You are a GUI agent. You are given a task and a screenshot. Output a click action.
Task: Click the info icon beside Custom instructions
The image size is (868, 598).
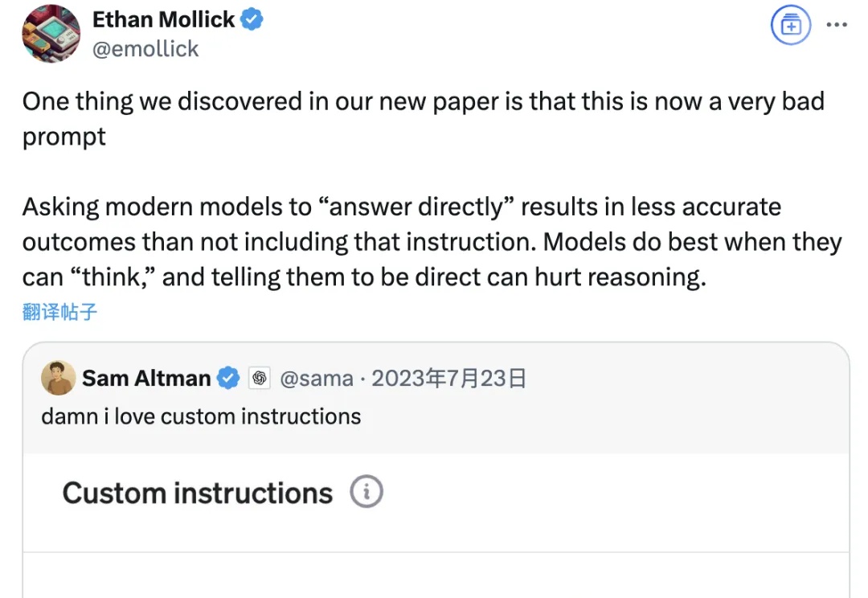click(x=366, y=492)
